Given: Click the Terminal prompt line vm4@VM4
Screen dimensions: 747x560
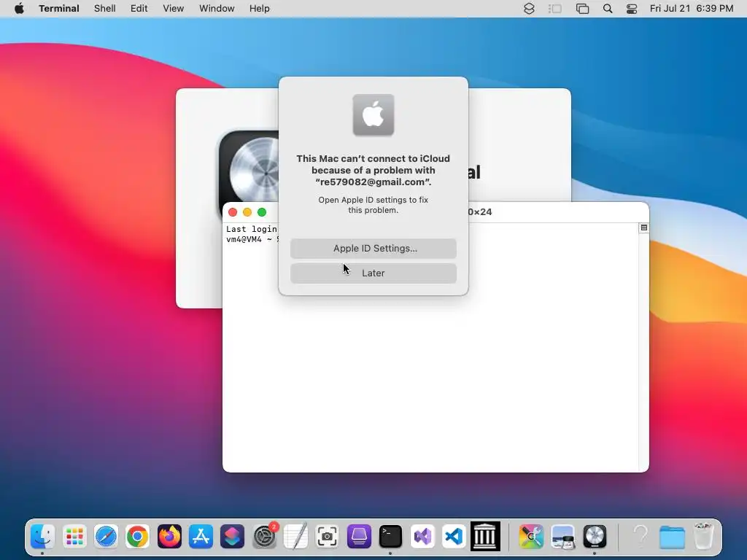Looking at the screenshot, I should pos(252,239).
